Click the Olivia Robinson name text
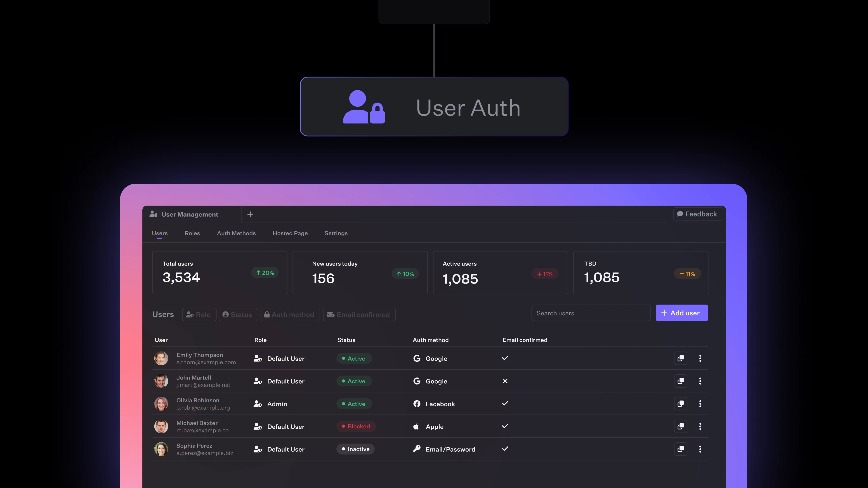Screen dimensions: 868x488 pyautogui.click(x=198, y=400)
